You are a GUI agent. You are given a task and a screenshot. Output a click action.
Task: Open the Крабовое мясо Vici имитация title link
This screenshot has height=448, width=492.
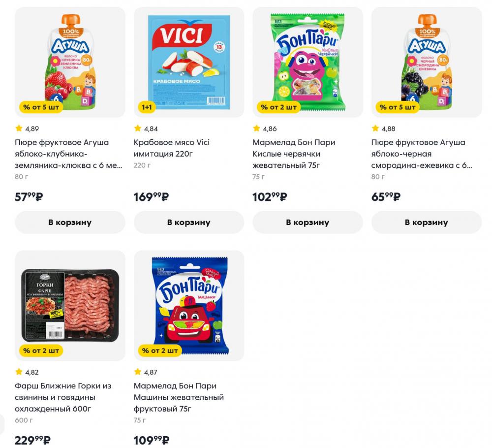[171, 148]
